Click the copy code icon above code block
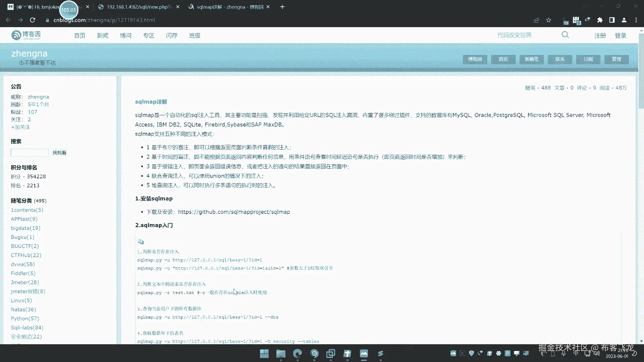 point(141,241)
